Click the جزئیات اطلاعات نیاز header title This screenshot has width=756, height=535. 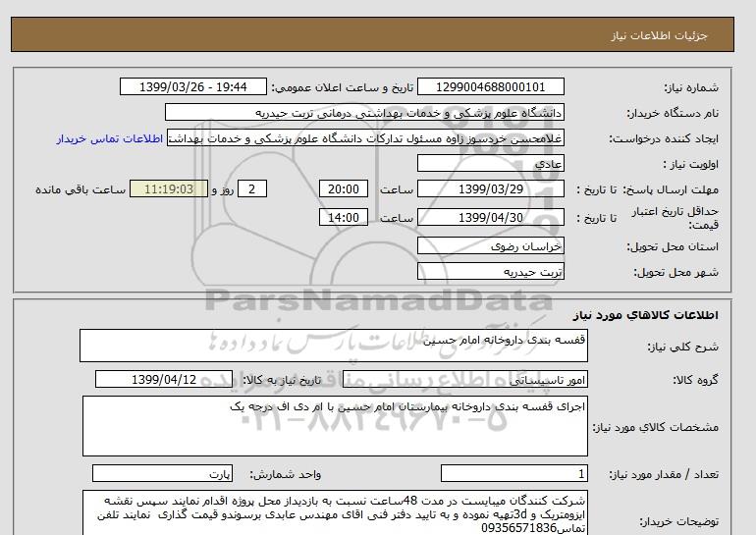(659, 35)
